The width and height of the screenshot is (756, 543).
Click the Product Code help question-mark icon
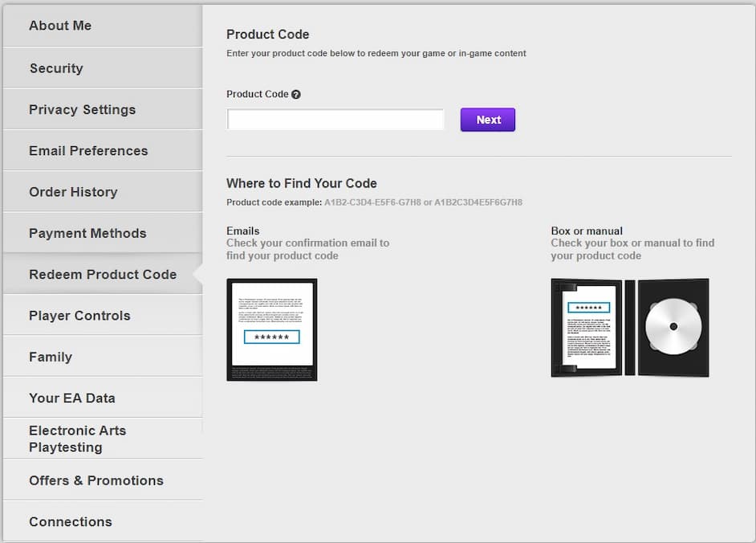[x=296, y=95]
